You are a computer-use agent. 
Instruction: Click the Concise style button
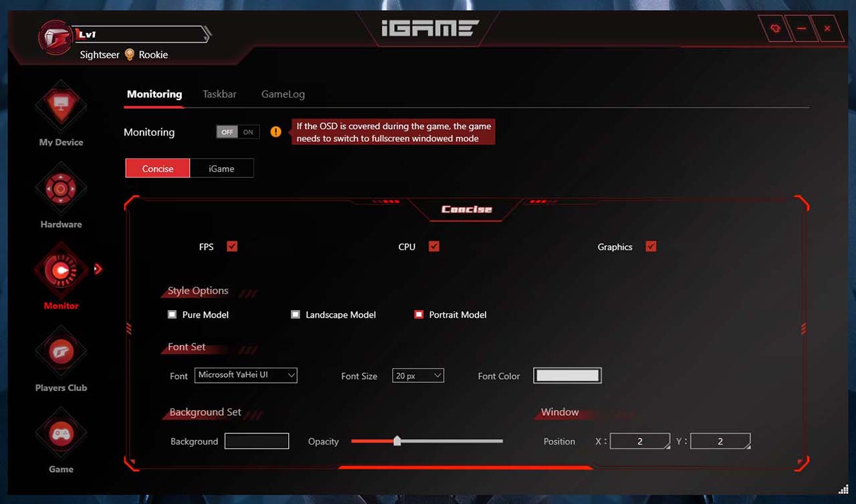tap(158, 168)
